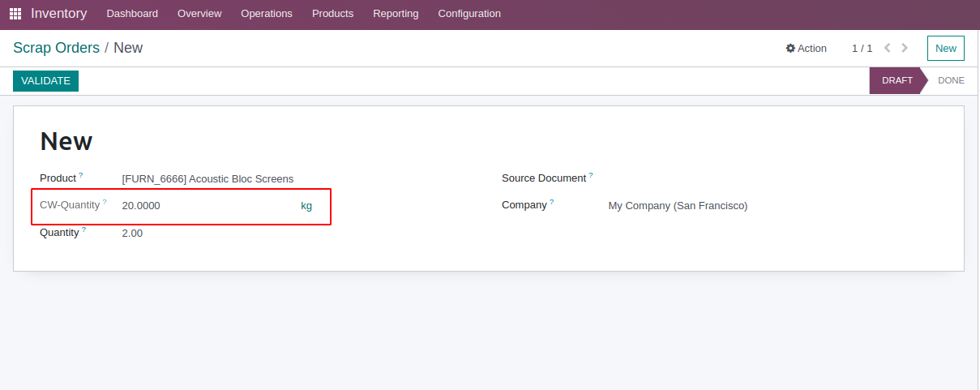Image resolution: width=980 pixels, height=390 pixels.
Task: Click the Acoustic Bloc Screens product field
Action: pyautogui.click(x=208, y=179)
